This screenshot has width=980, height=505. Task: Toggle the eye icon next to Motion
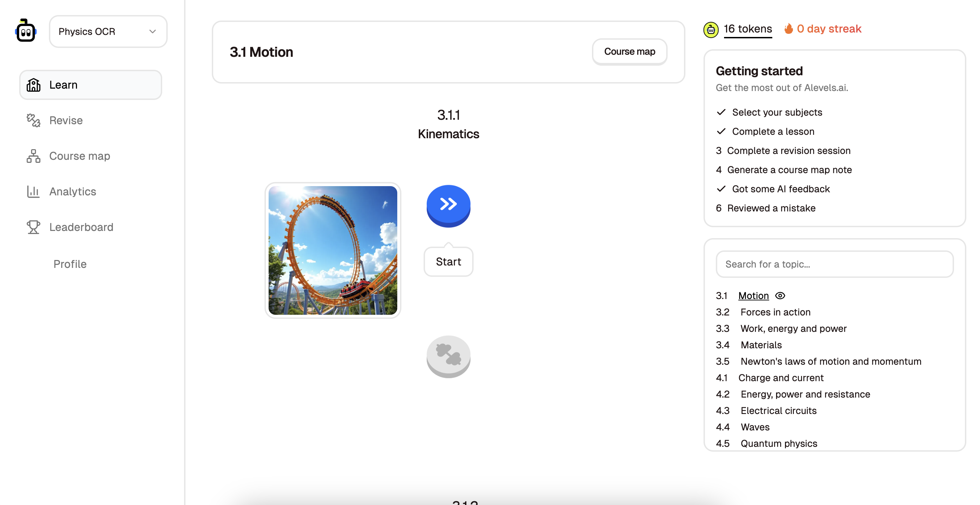780,296
